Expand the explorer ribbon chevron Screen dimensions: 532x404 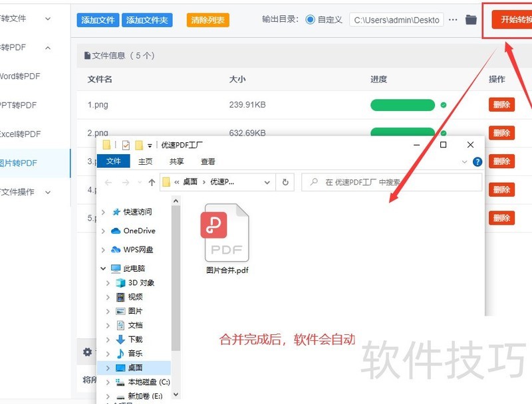point(464,161)
